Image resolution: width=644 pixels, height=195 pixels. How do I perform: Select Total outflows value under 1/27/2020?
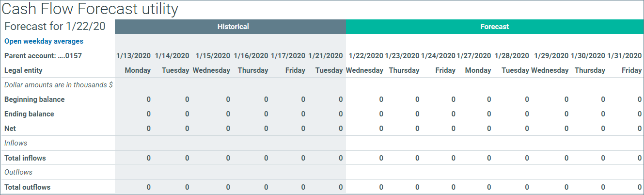[489, 187]
